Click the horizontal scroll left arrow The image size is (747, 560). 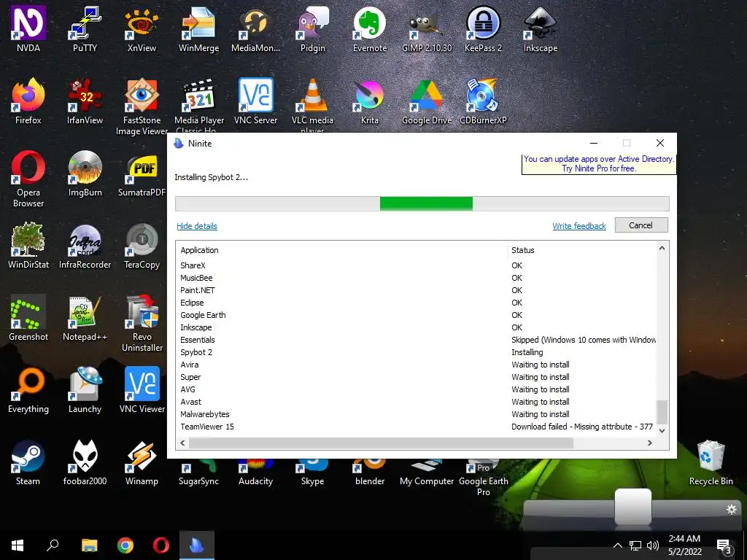pyautogui.click(x=182, y=443)
